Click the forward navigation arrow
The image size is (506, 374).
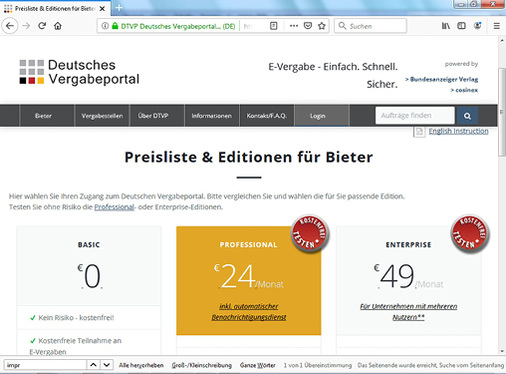(x=26, y=26)
